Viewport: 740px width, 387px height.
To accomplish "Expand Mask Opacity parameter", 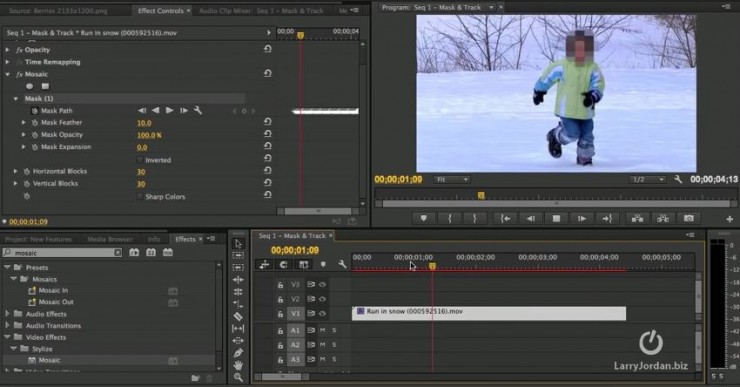I will 24,135.
